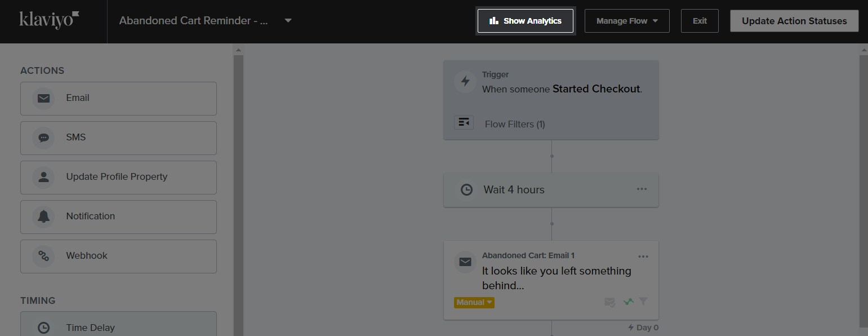Click the Abandoned Cart Reminder flow title
The image size is (868, 336).
[x=194, y=21]
